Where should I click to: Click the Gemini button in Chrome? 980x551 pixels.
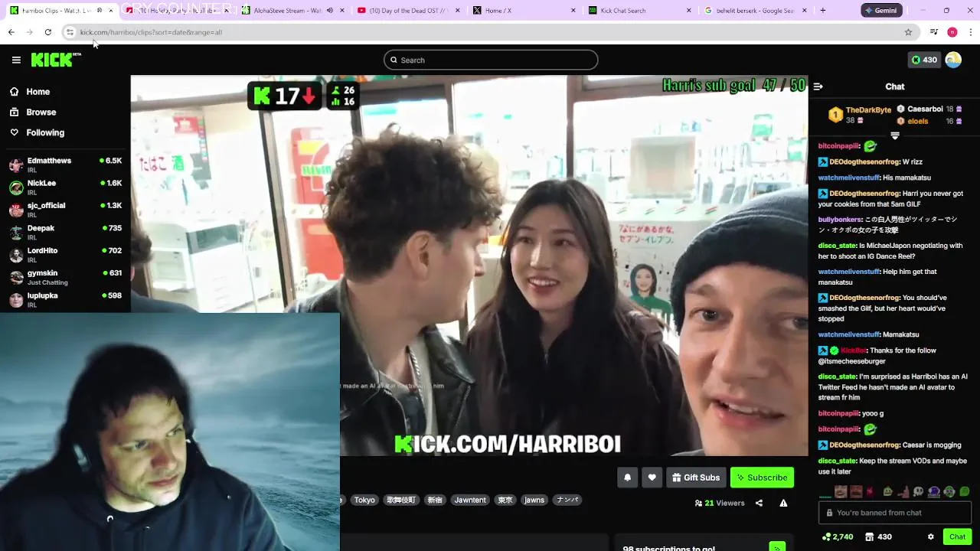click(881, 11)
